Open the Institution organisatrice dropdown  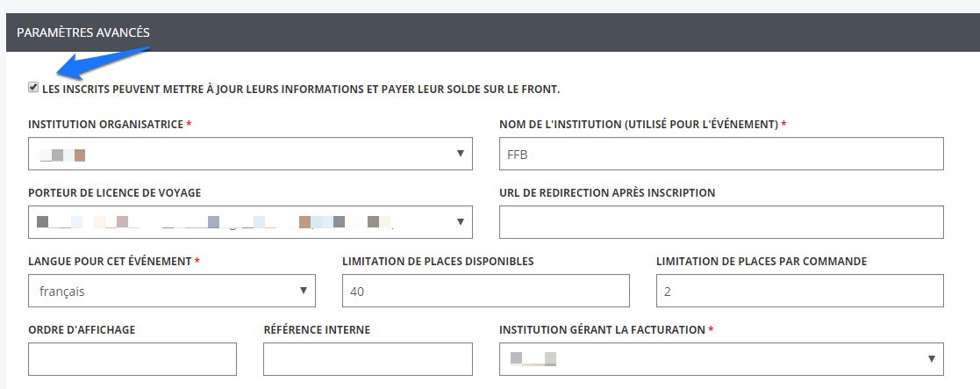click(x=250, y=154)
